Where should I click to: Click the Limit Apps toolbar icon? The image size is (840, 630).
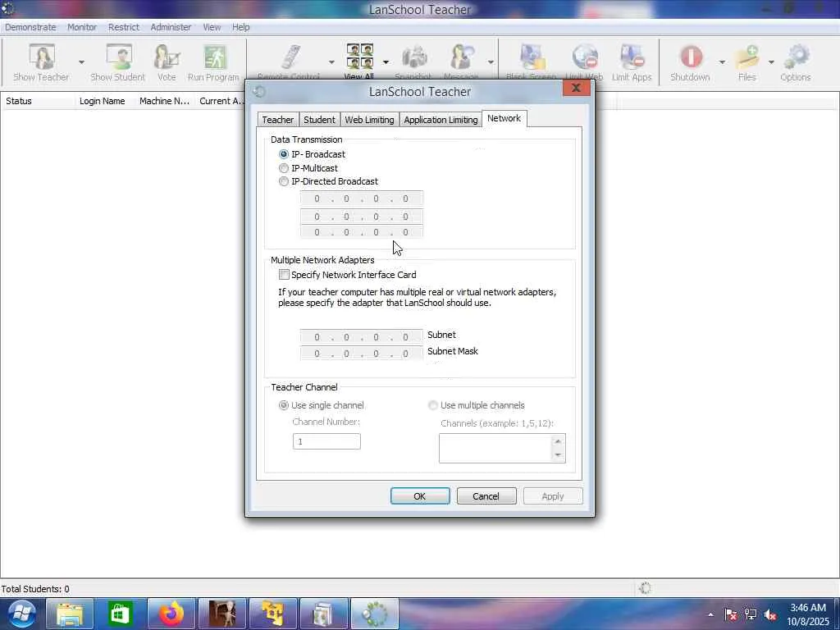click(x=632, y=57)
